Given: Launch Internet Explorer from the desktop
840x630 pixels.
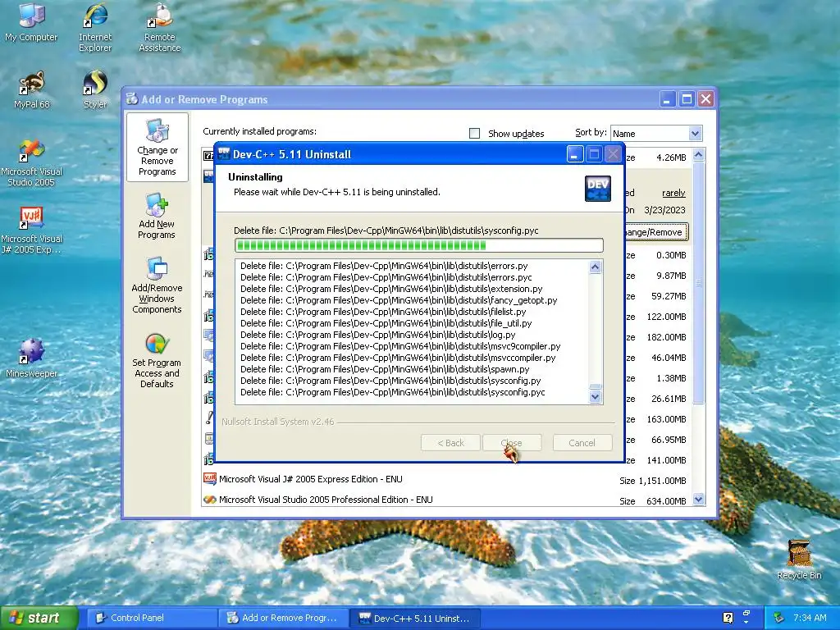Looking at the screenshot, I should point(95,27).
